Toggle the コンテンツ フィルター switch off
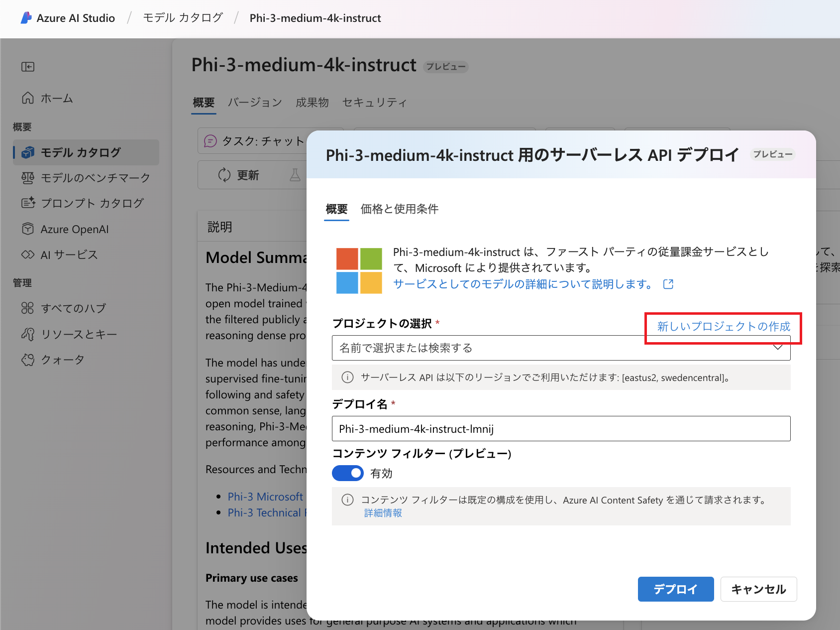840x630 pixels. 348,473
